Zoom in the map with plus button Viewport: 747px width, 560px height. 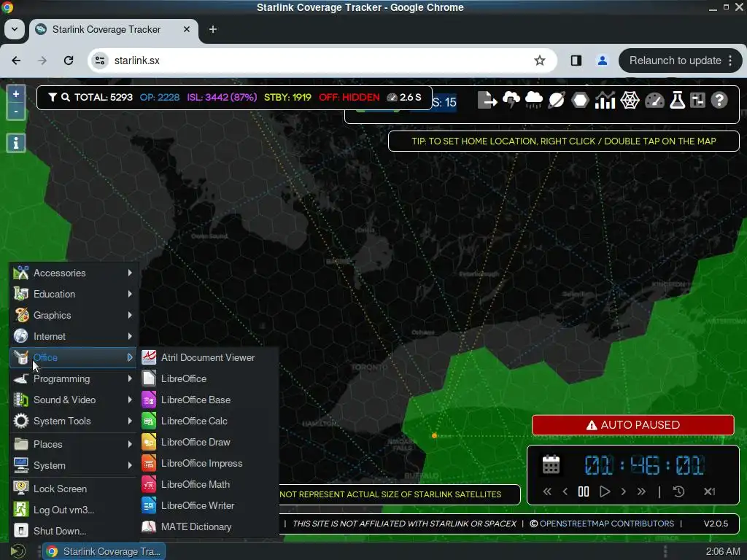(16, 94)
